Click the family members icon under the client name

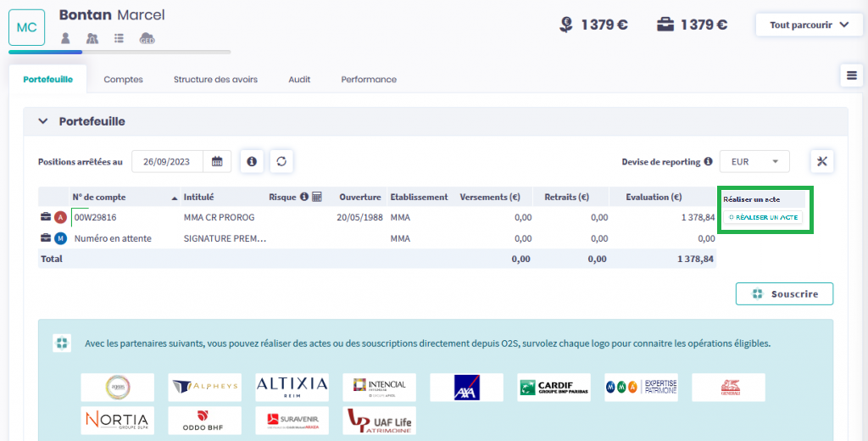92,38
